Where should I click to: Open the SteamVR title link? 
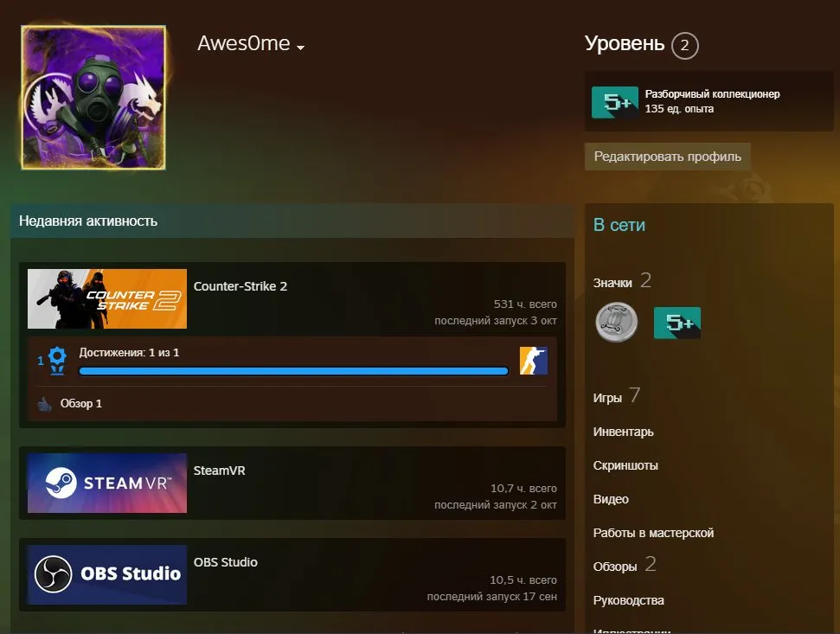219,471
